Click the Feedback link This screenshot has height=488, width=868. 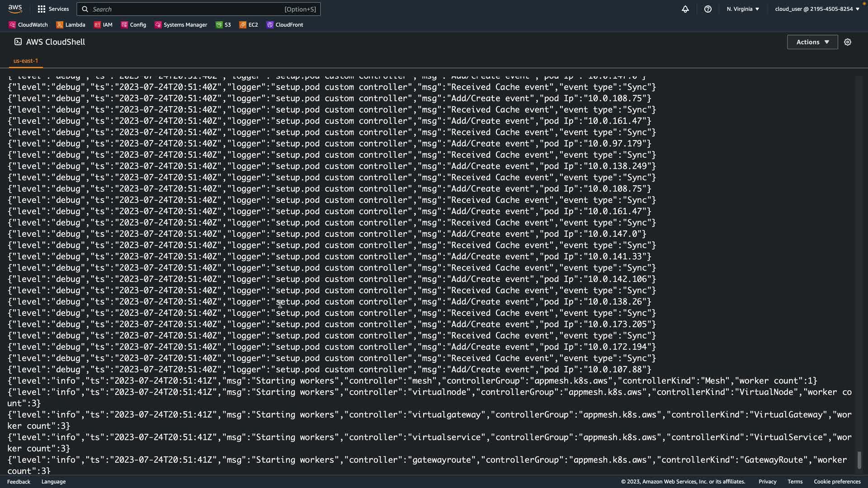[19, 482]
